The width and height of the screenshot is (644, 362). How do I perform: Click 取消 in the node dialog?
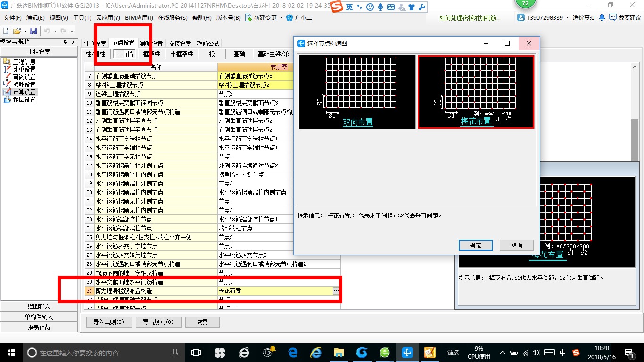pos(516,245)
